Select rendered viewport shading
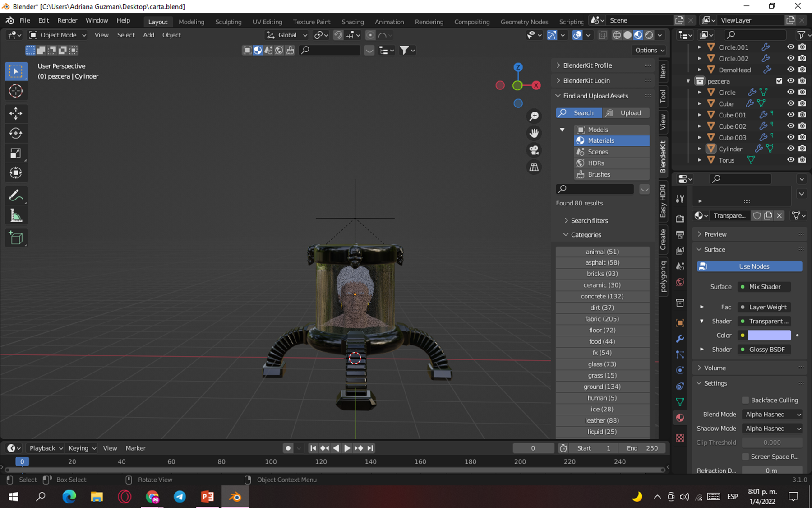The height and width of the screenshot is (508, 812). tap(649, 35)
